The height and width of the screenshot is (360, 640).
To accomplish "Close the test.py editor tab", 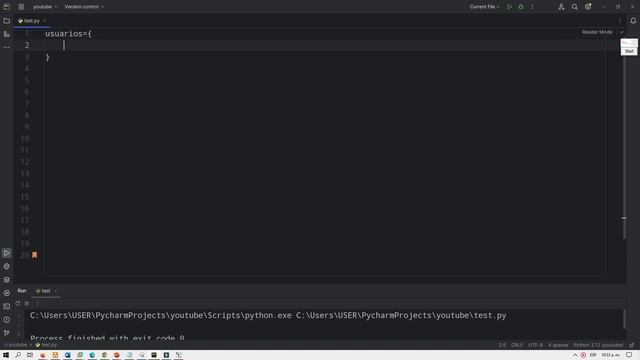I will tap(44, 21).
